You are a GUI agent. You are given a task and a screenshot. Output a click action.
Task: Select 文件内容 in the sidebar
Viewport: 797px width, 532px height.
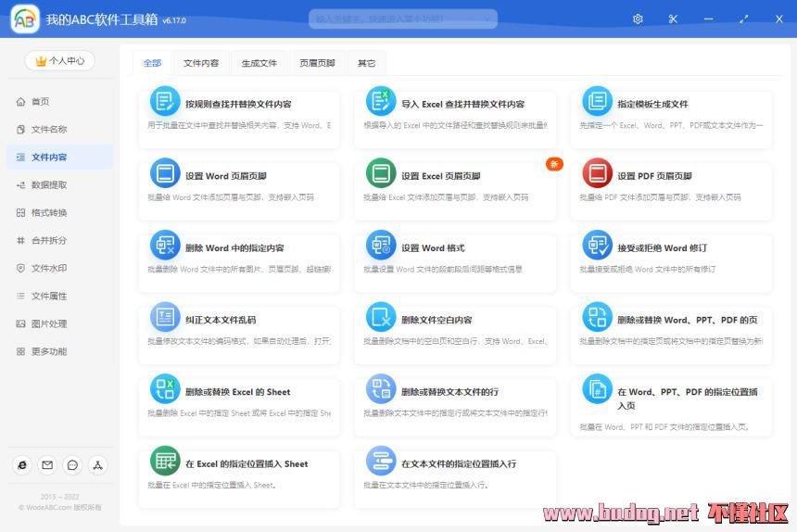pyautogui.click(x=59, y=157)
